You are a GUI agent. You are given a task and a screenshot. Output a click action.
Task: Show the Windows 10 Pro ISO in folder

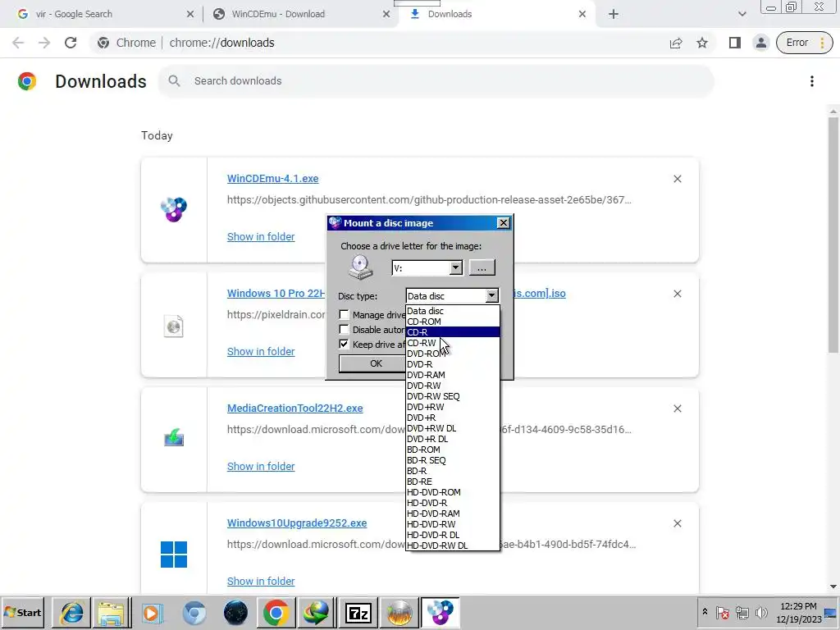pyautogui.click(x=261, y=351)
